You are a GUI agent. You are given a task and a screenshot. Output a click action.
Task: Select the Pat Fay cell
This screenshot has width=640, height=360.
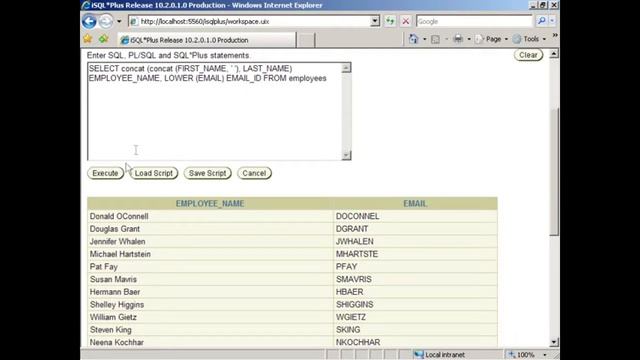pyautogui.click(x=210, y=267)
